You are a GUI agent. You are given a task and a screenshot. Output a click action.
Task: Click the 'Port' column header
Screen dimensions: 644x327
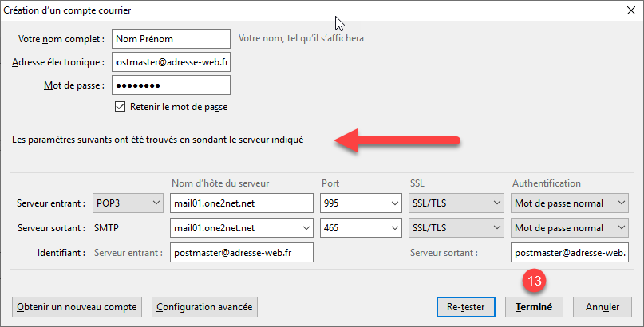330,183
